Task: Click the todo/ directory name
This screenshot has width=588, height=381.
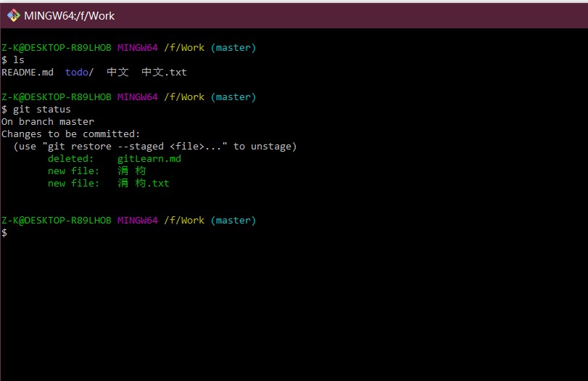Action: coord(79,72)
